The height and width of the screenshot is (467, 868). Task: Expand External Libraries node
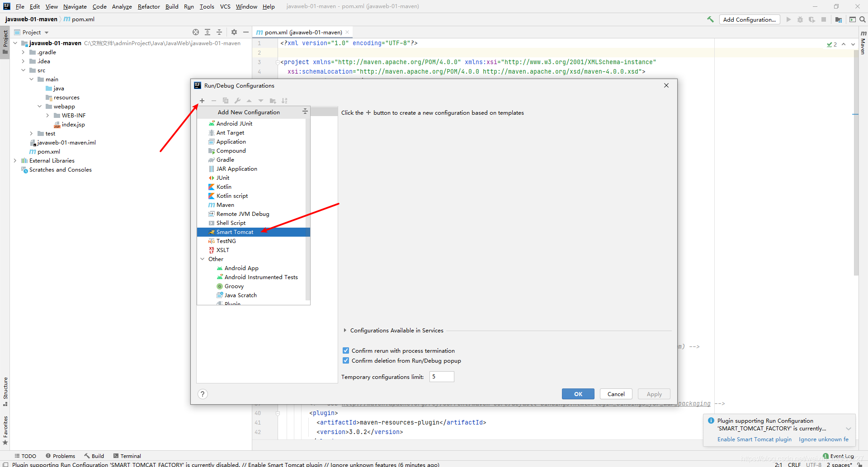(x=15, y=160)
